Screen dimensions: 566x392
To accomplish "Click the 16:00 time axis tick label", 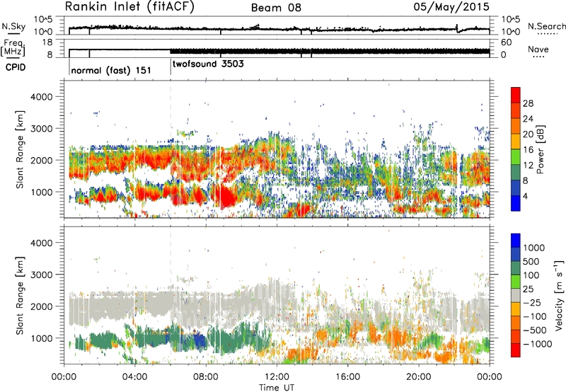I will click(x=347, y=377).
